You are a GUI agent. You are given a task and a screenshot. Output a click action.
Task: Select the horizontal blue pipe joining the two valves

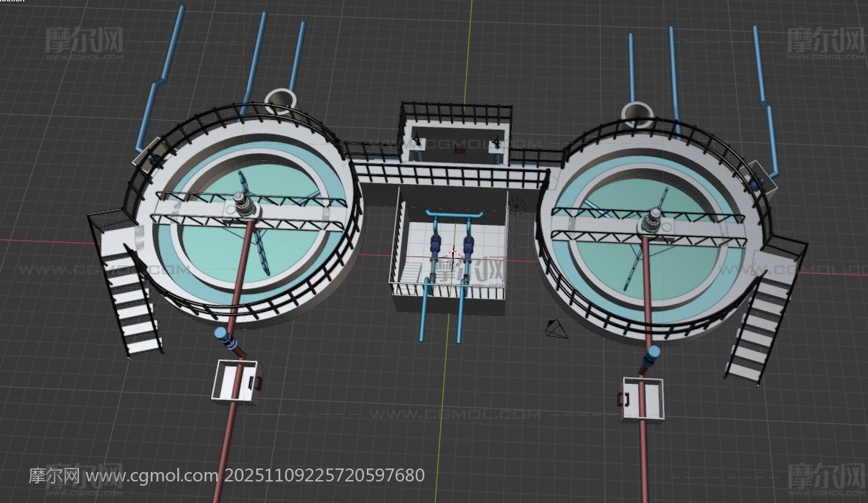452,215
